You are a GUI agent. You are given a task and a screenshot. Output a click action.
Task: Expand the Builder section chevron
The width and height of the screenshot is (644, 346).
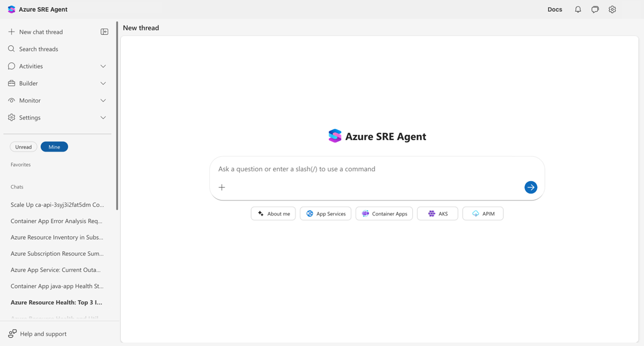(x=103, y=83)
